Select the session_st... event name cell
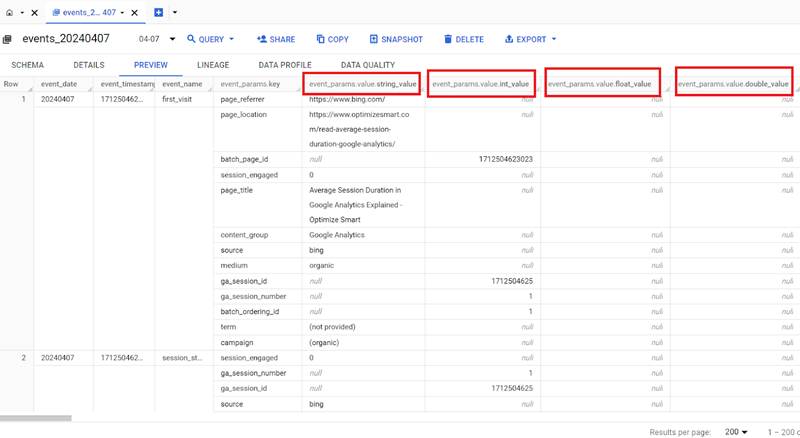This screenshot has width=800, height=438. [182, 358]
